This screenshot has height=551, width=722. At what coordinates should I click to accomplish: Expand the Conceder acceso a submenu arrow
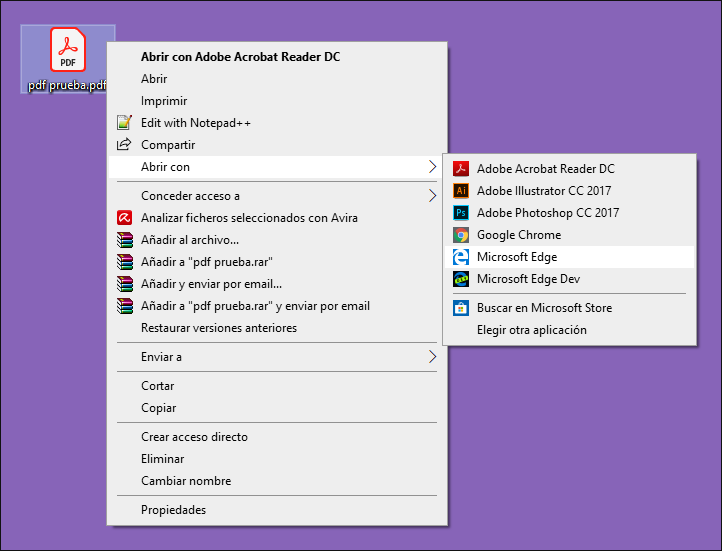coord(432,196)
